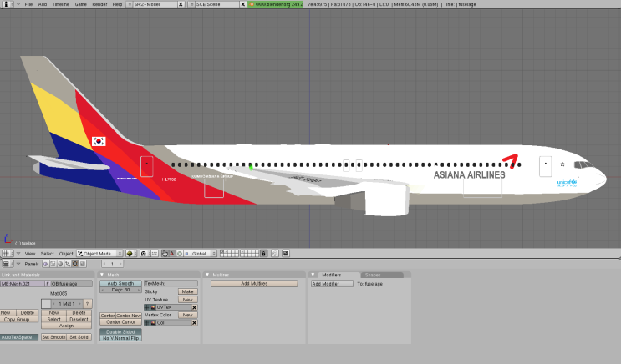The height and width of the screenshot is (364, 621).
Task: Edit the ME:Mesh.021 name field
Action: [23, 284]
